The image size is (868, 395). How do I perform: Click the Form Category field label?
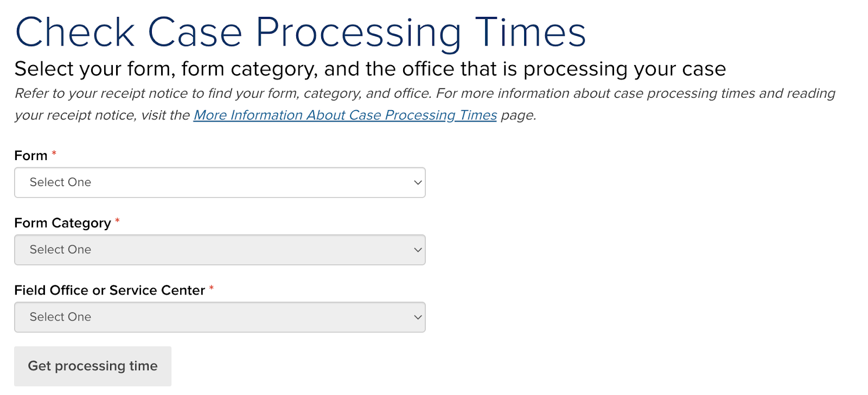[x=62, y=223]
